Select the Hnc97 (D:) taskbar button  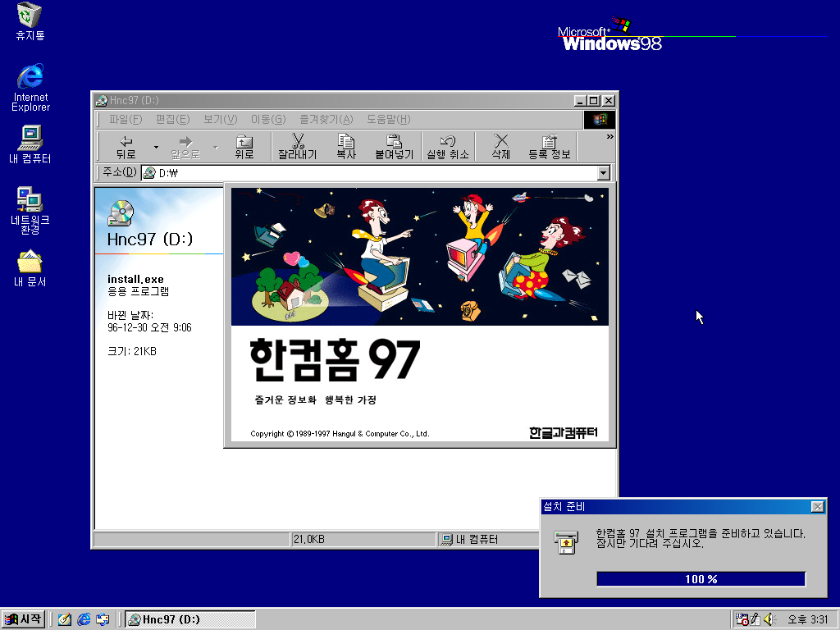click(190, 619)
